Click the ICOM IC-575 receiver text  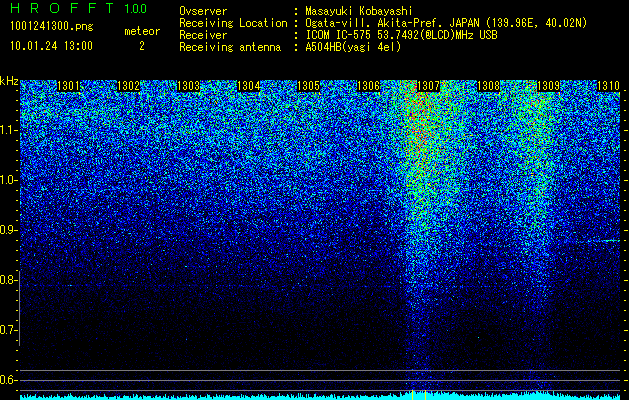pos(401,35)
